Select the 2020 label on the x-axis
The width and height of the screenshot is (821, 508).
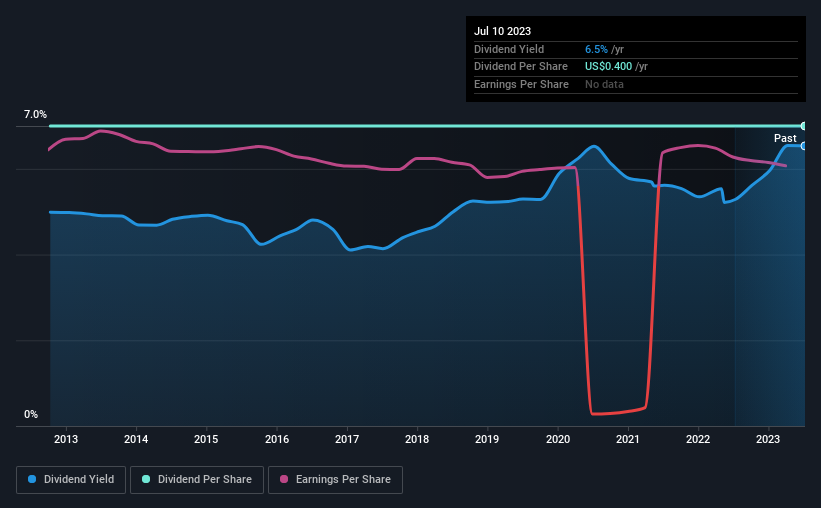558,439
